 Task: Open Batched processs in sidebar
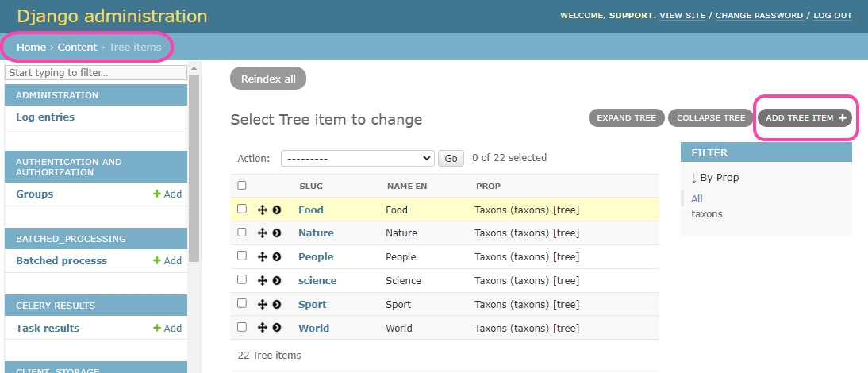[61, 260]
